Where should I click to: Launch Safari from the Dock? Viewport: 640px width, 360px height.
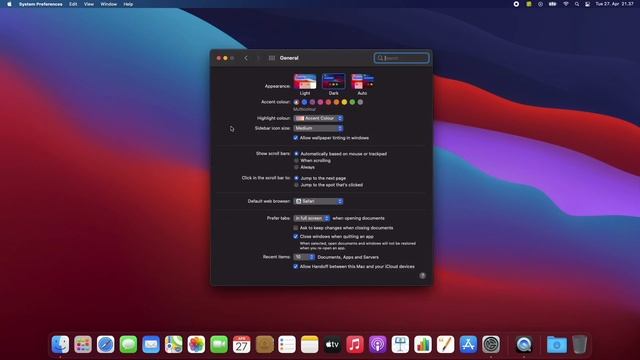click(106, 344)
